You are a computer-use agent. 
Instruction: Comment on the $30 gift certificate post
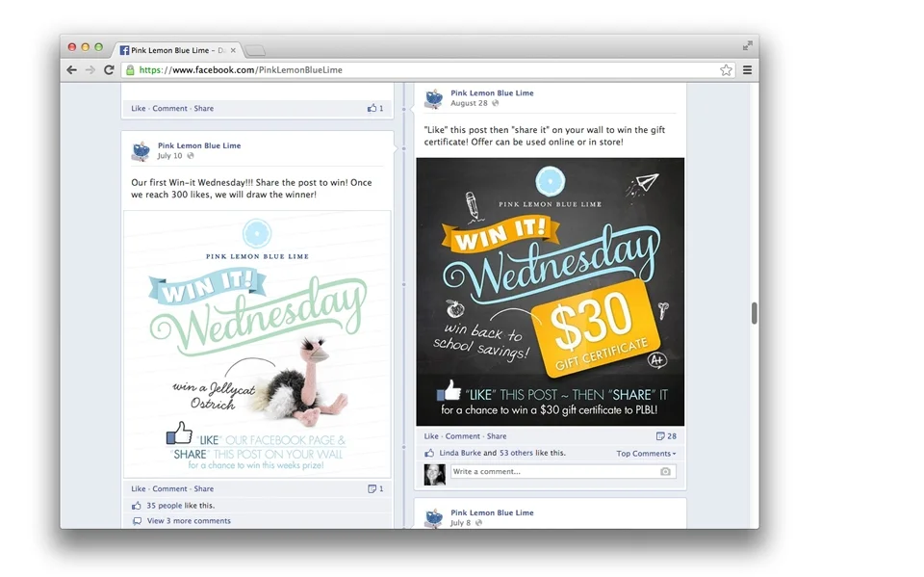463,436
